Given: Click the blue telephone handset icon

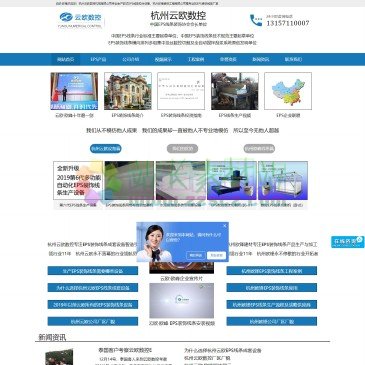Looking at the screenshot, I should coord(256,20).
